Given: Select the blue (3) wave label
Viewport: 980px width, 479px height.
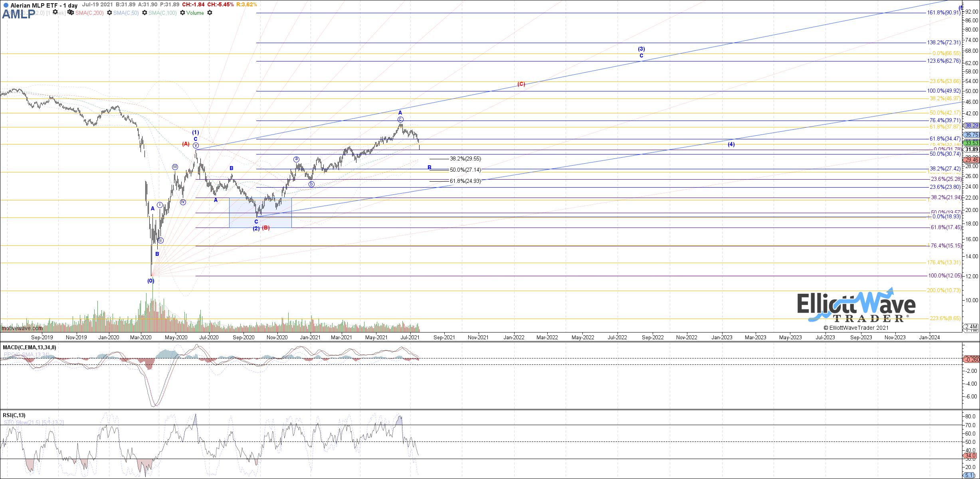Looking at the screenshot, I should tap(641, 49).
